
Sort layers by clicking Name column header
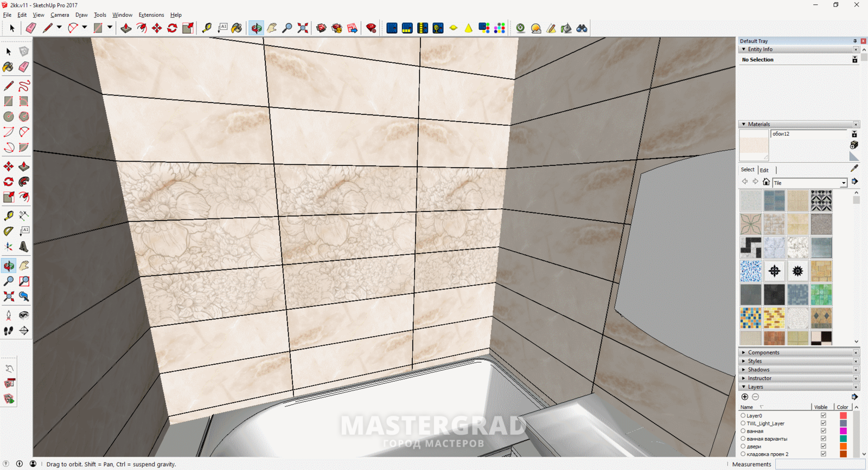click(x=747, y=407)
